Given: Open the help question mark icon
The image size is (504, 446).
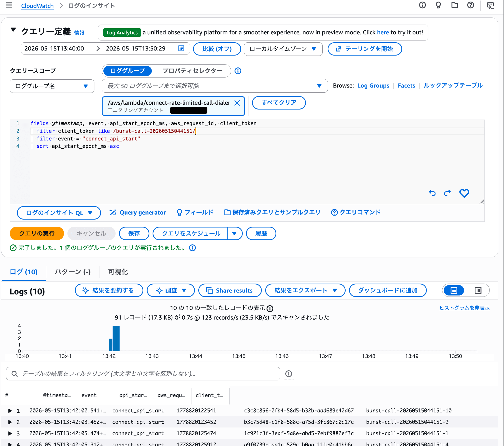Looking at the screenshot, I should pos(470,5).
